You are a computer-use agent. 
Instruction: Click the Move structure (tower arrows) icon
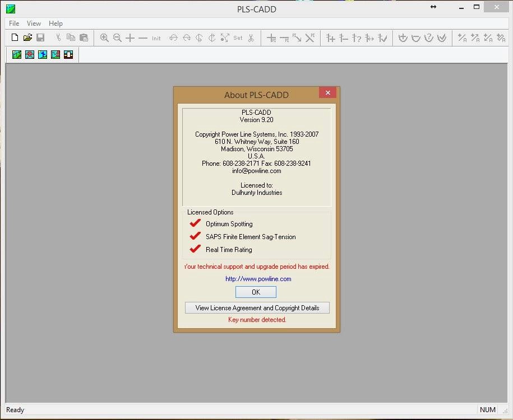coord(369,38)
